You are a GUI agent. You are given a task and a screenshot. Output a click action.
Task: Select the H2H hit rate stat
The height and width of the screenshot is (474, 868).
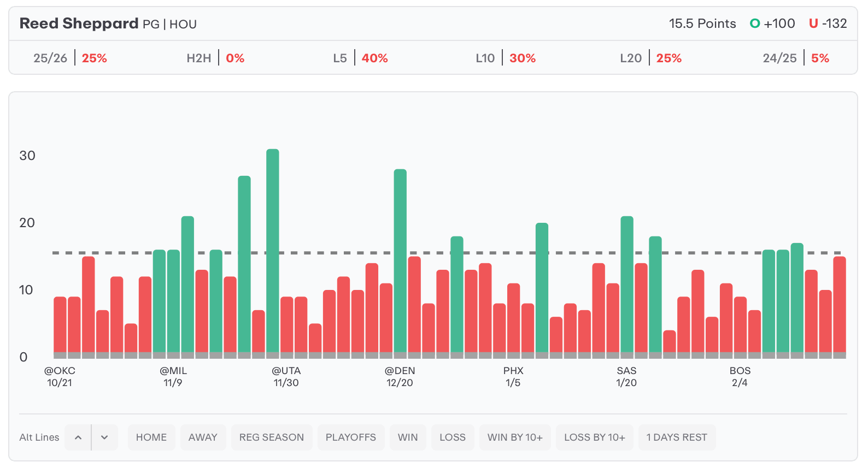(x=215, y=58)
